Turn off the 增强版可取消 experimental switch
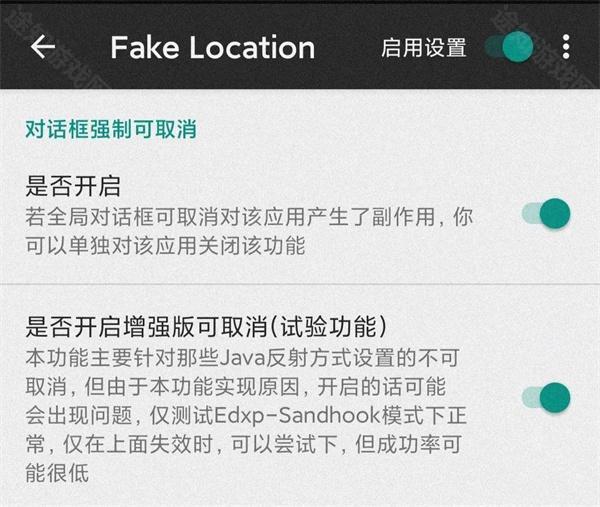Image resolution: width=600 pixels, height=507 pixels. pyautogui.click(x=546, y=398)
